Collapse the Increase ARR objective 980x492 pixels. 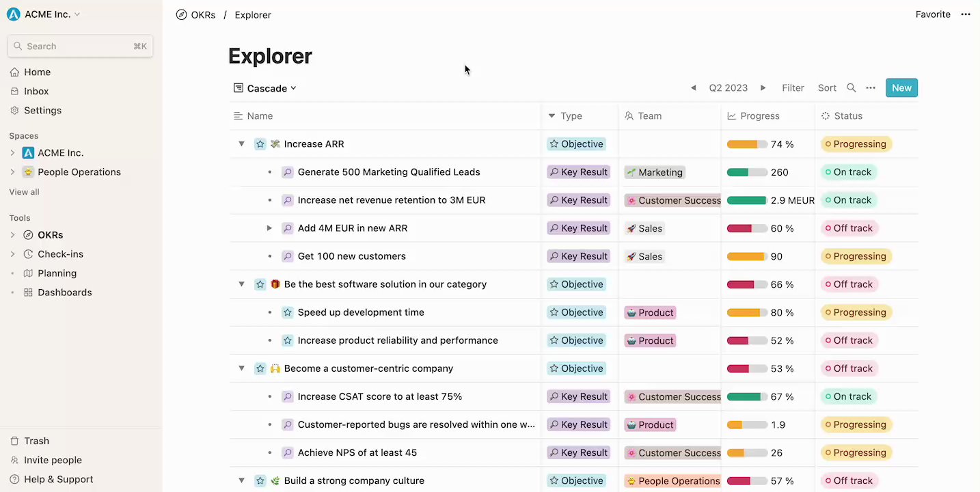tap(241, 144)
